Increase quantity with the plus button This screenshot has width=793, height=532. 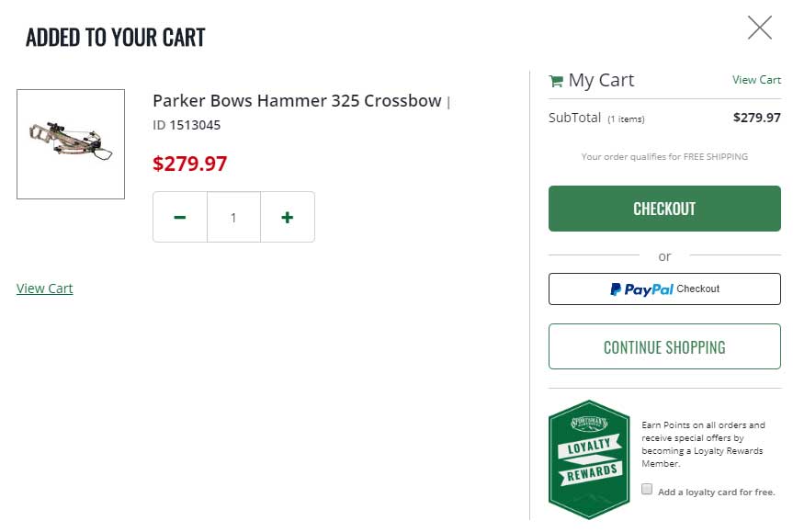288,217
